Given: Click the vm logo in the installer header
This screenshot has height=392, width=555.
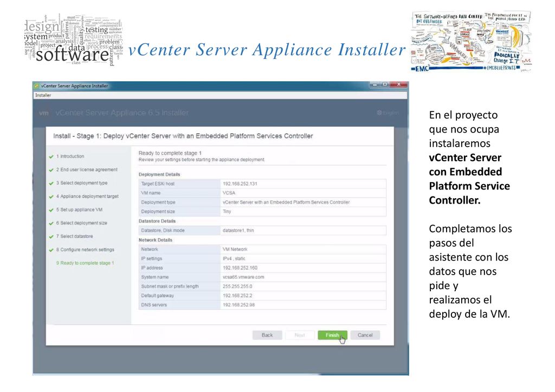Looking at the screenshot, I should 43,113.
